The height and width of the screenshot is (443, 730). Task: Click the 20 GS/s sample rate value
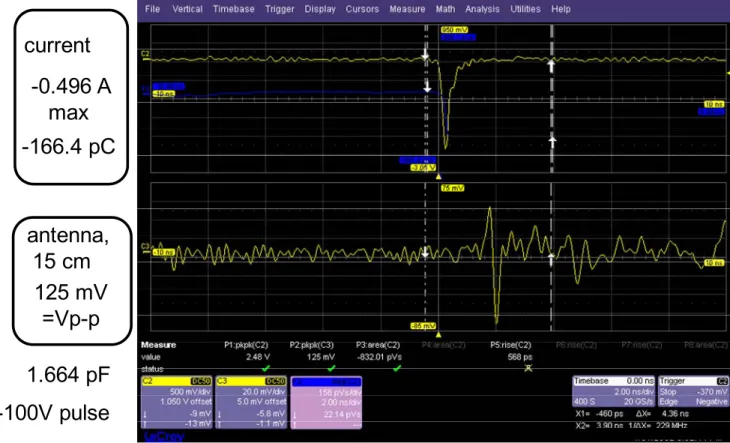(638, 402)
